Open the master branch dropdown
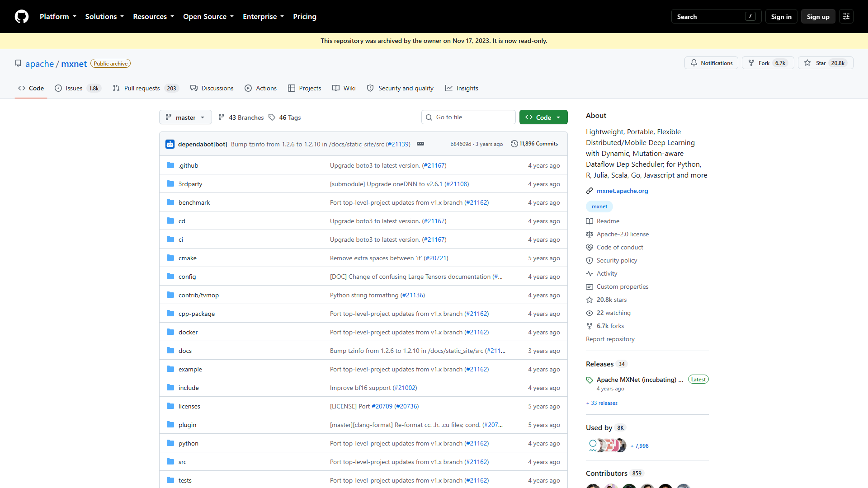This screenshot has width=868, height=488. tap(185, 117)
